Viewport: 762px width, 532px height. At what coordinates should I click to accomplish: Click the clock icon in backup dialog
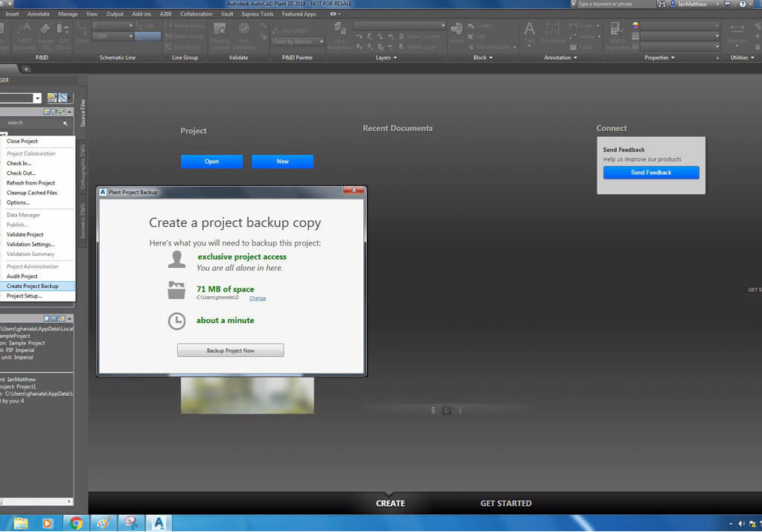point(176,321)
